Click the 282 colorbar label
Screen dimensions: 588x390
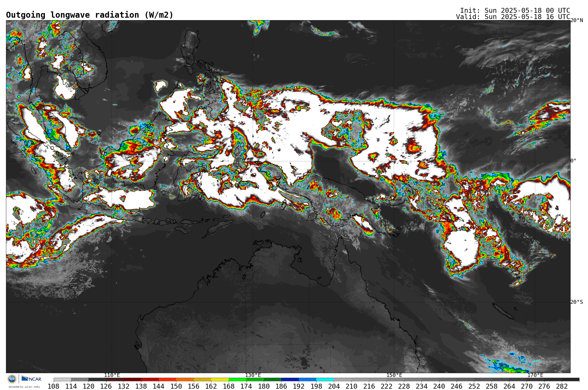[x=562, y=386]
